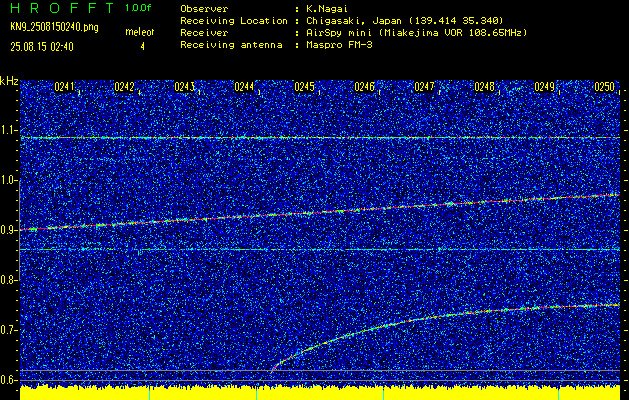Screen dimensions: 629x400
Task: Click the version number 1.00f
Action: pos(138,8)
